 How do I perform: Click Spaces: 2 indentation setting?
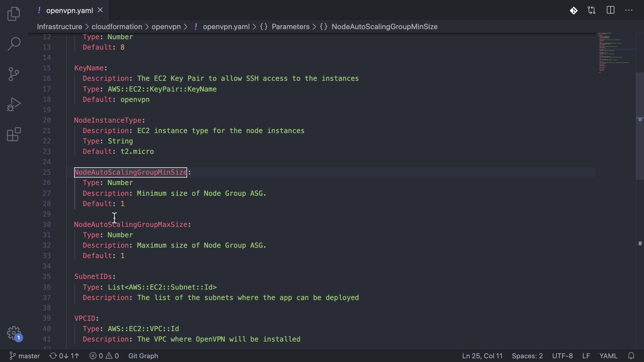click(527, 356)
